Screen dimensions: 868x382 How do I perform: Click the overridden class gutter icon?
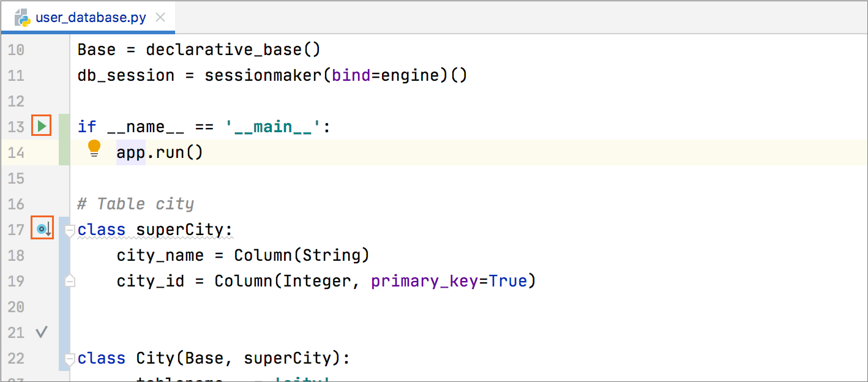click(x=42, y=230)
